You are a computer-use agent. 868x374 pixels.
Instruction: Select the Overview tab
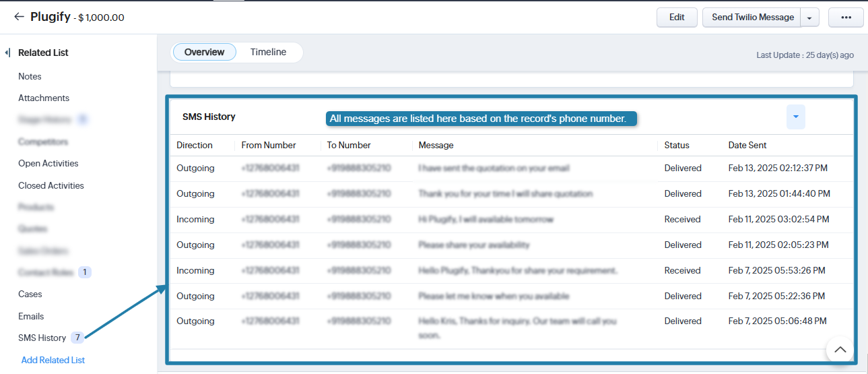(x=204, y=52)
